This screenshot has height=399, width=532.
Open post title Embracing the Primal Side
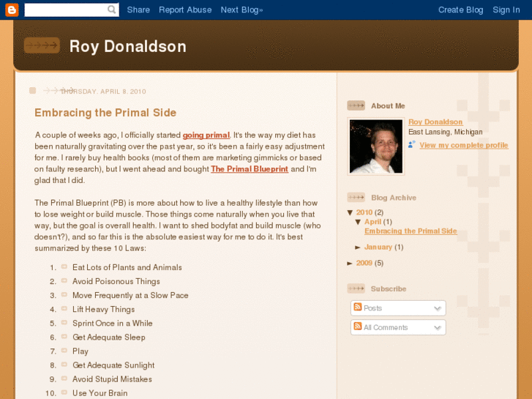click(105, 113)
